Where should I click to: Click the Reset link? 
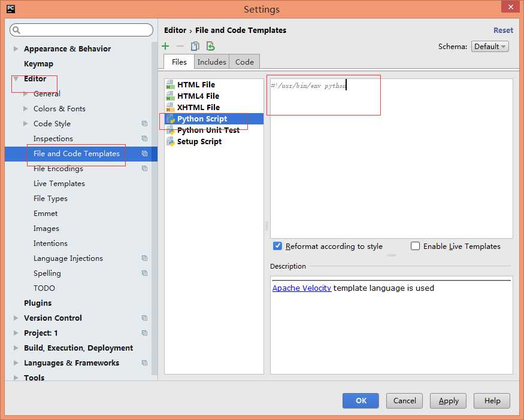(503, 30)
